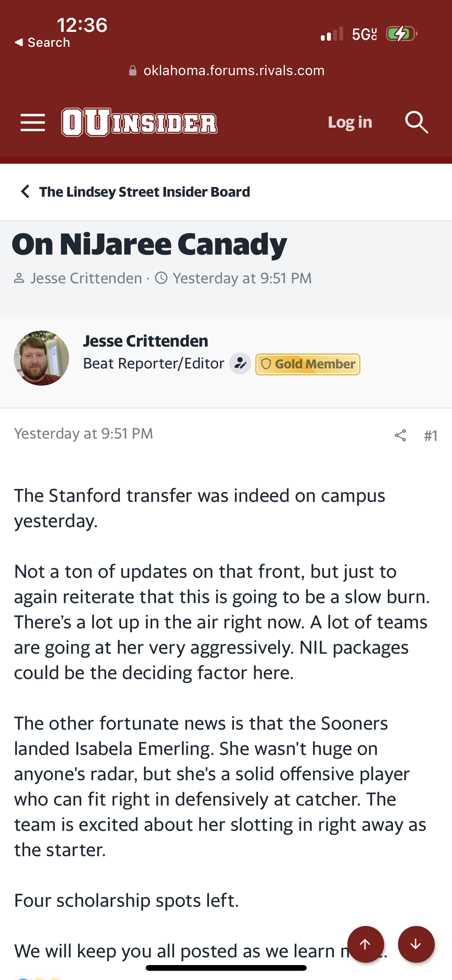Tap the oklahoma.forums.rivals.com address bar
The image size is (452, 980).
tap(233, 71)
